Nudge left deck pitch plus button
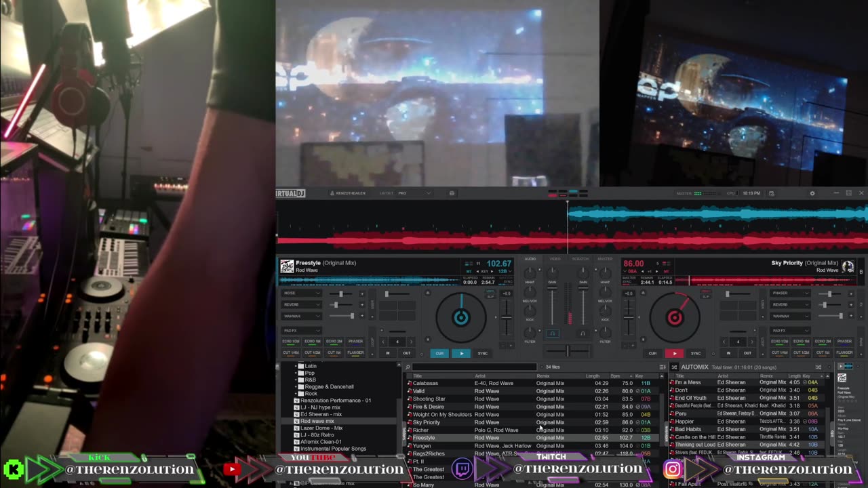The width and height of the screenshot is (868, 488). pyautogui.click(x=511, y=345)
